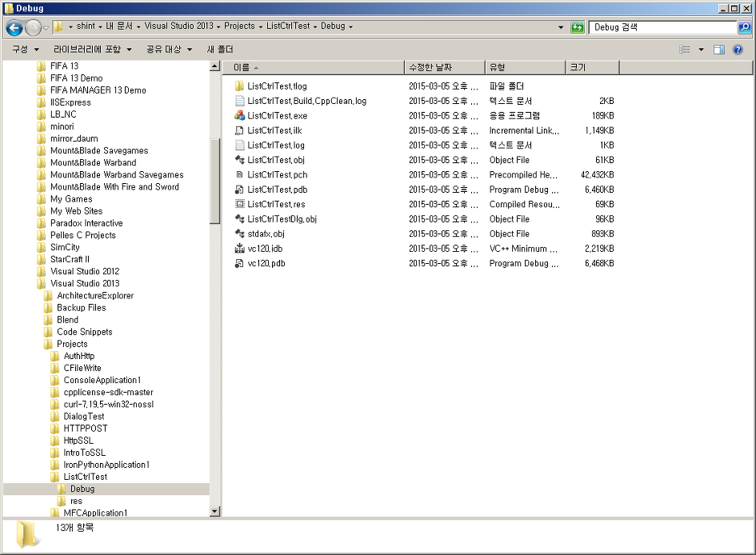Select the vc120.idb file icon
Image resolution: width=756 pixels, height=555 pixels.
[240, 249]
